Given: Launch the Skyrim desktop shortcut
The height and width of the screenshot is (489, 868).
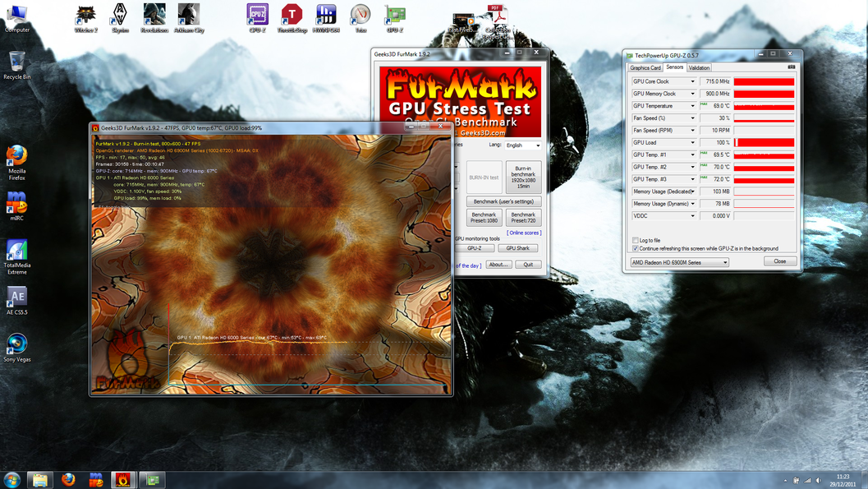Looking at the screenshot, I should tap(120, 18).
